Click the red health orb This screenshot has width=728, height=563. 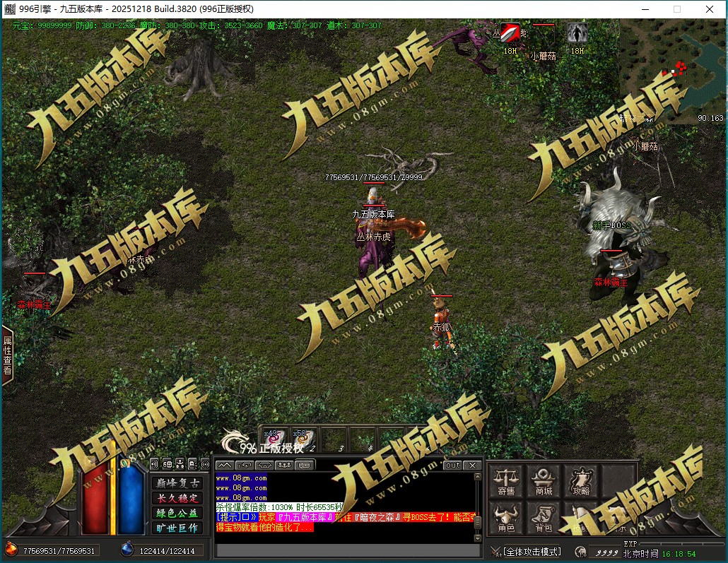click(95, 497)
